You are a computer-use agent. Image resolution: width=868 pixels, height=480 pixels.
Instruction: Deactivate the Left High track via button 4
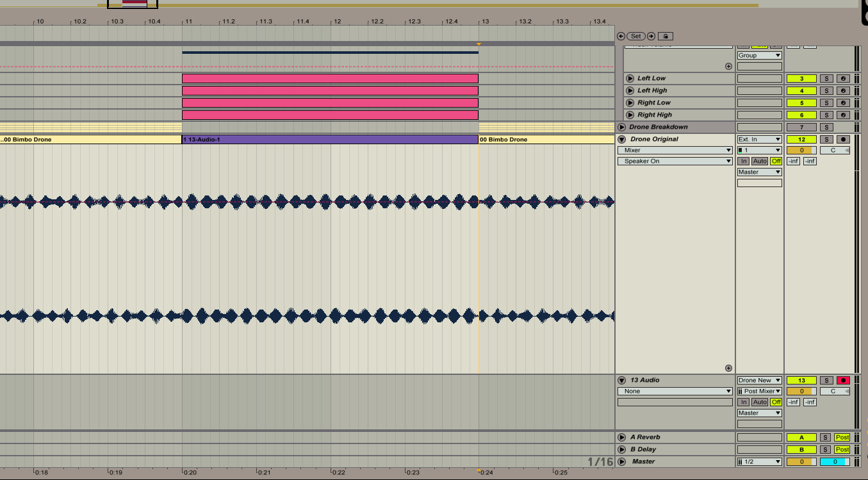[x=801, y=91]
